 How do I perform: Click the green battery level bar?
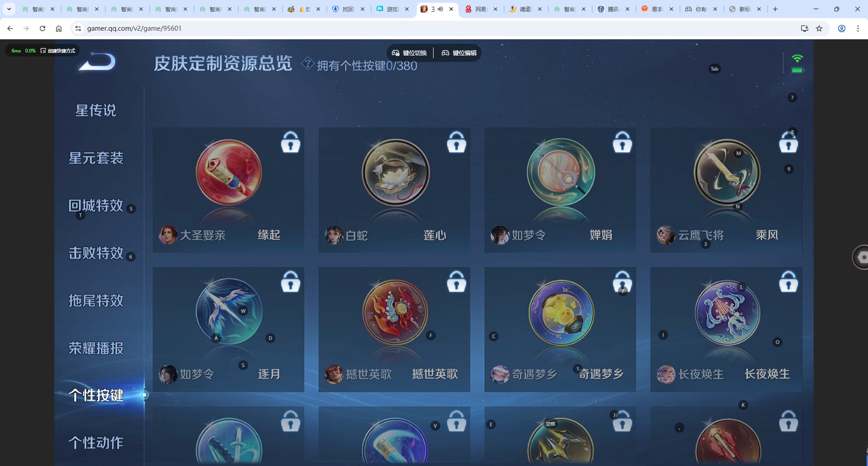pos(797,70)
